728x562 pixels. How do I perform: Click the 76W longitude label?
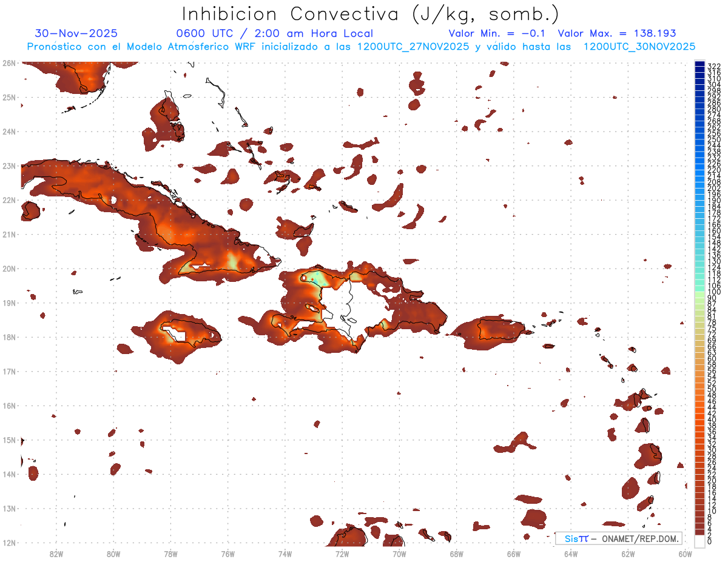tap(227, 553)
